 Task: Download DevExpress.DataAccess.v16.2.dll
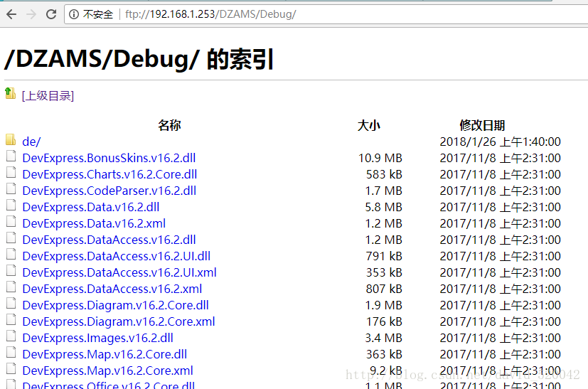coord(109,240)
